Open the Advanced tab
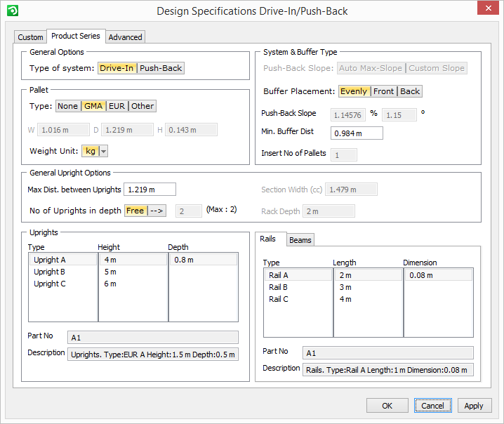Viewport: 504px width, 424px height. 126,37
